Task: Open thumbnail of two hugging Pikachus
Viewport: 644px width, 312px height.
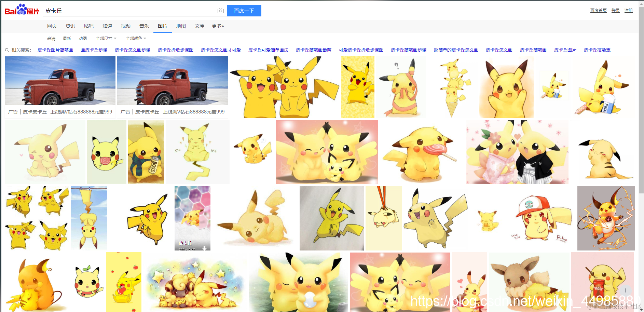Action: 284,87
